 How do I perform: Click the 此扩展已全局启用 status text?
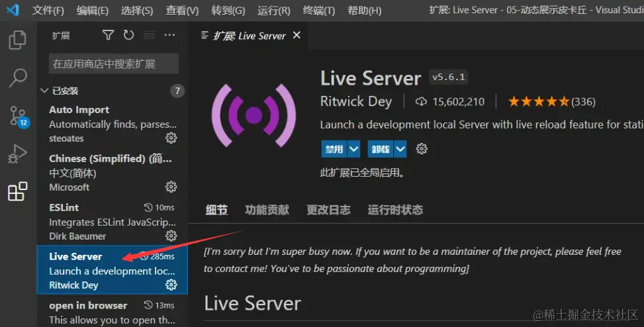362,173
